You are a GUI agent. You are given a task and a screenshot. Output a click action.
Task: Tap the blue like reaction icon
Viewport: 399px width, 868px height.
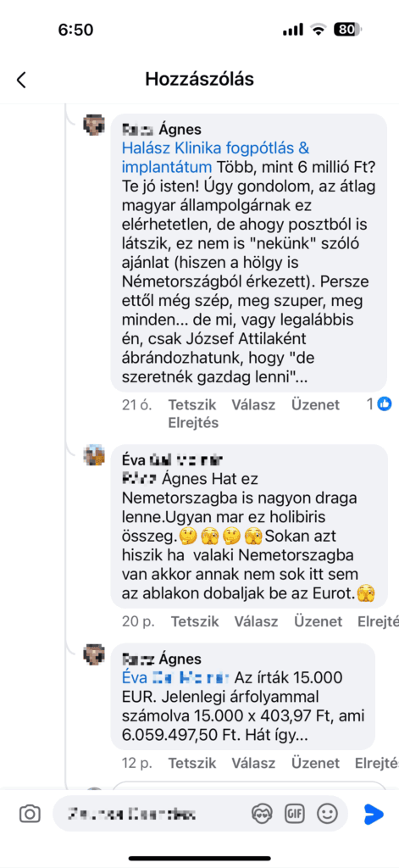click(384, 404)
